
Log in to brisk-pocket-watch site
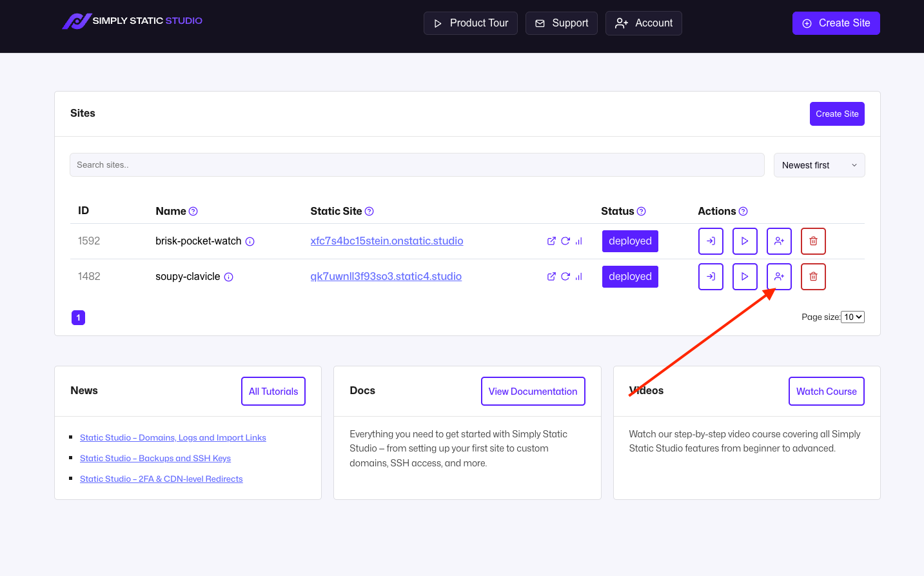(x=711, y=241)
